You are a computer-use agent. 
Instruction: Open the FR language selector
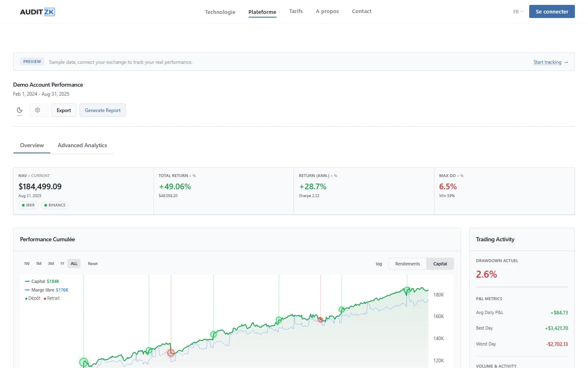(518, 12)
